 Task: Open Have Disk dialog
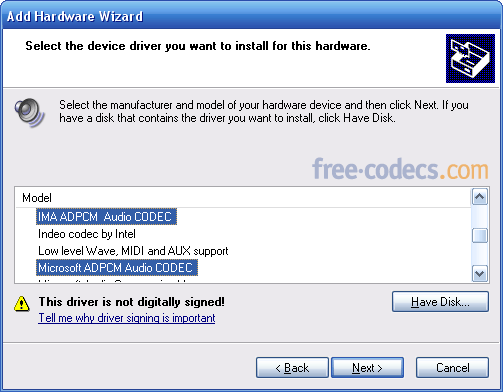point(440,302)
